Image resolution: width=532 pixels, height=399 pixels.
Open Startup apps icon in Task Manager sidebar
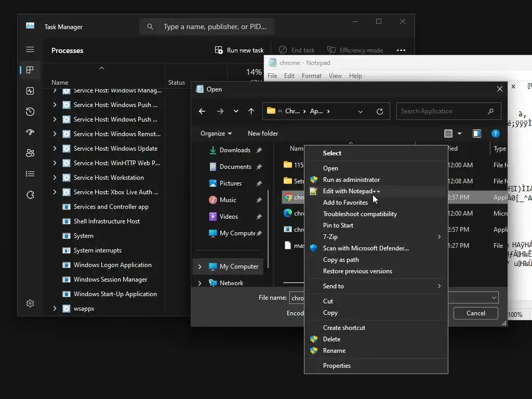point(30,132)
